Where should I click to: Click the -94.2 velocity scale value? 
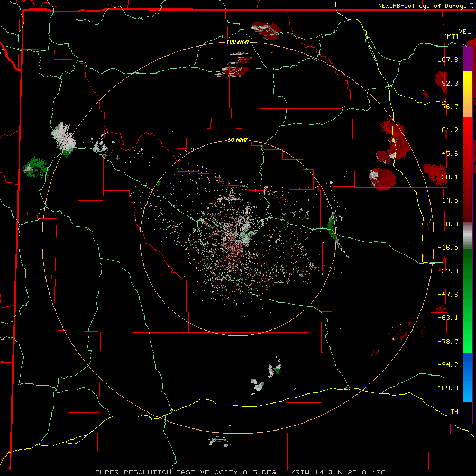pos(448,364)
